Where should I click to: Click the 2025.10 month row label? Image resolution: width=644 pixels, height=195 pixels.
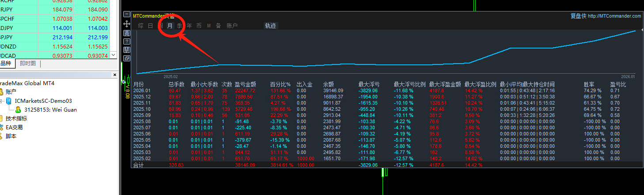[x=142, y=109]
